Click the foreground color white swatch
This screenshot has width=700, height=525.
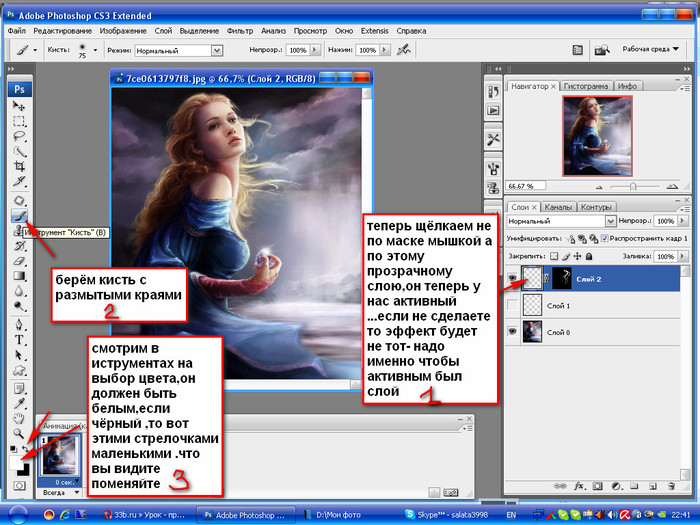[15, 462]
